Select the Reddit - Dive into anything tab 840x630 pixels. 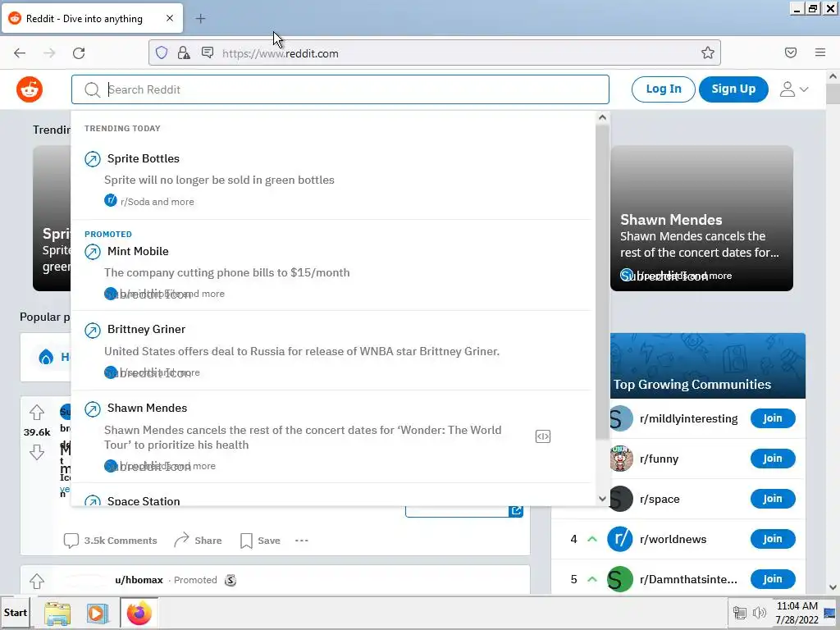92,19
